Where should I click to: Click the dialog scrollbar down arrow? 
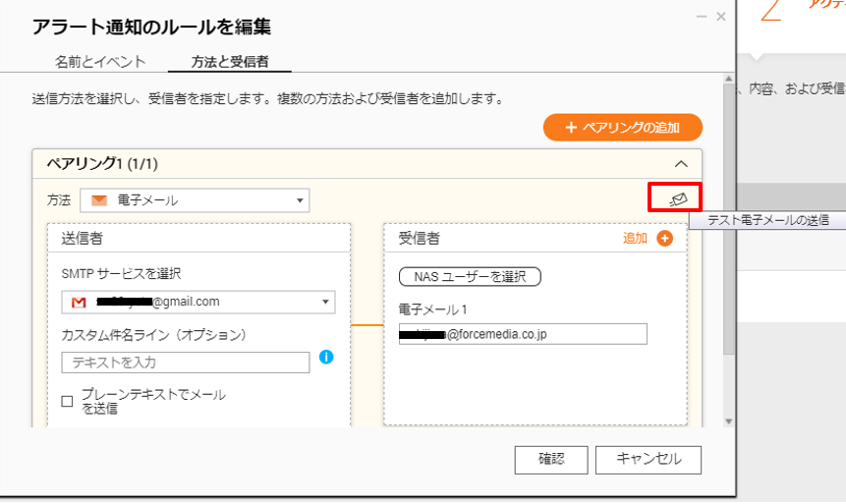(x=728, y=420)
